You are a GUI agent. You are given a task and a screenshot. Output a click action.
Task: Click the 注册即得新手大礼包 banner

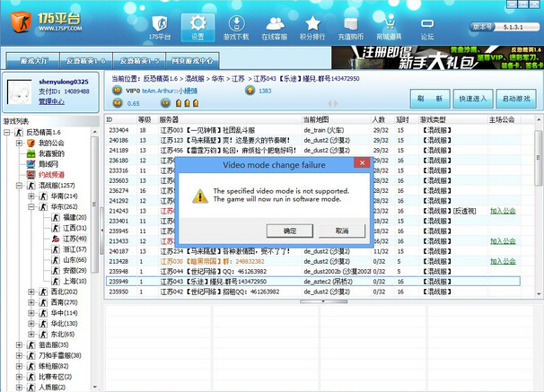(437, 57)
